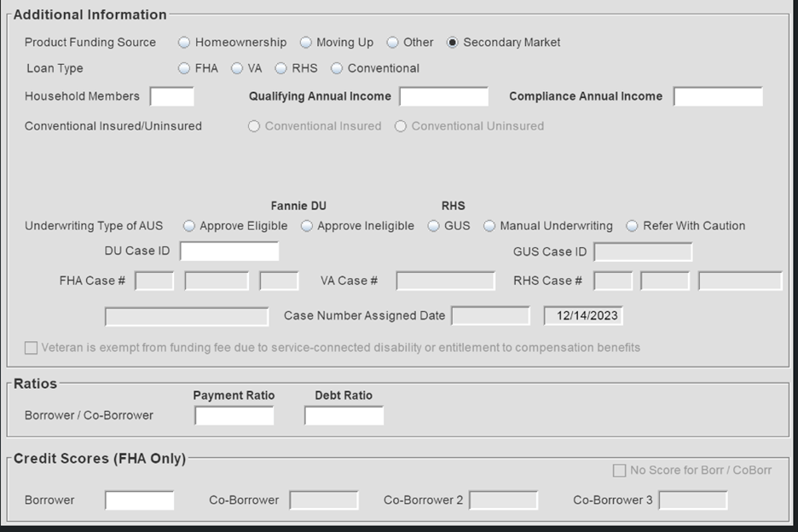Select Conventional loan type

click(x=337, y=68)
